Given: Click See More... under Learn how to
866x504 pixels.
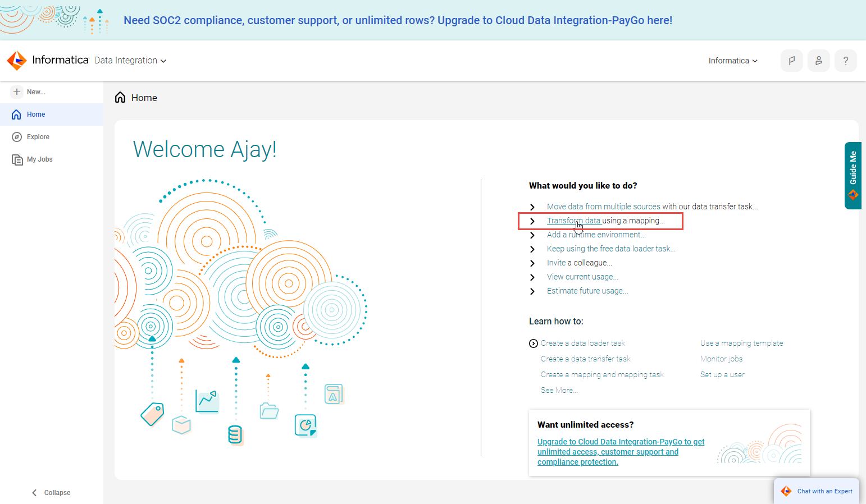Looking at the screenshot, I should (x=559, y=390).
